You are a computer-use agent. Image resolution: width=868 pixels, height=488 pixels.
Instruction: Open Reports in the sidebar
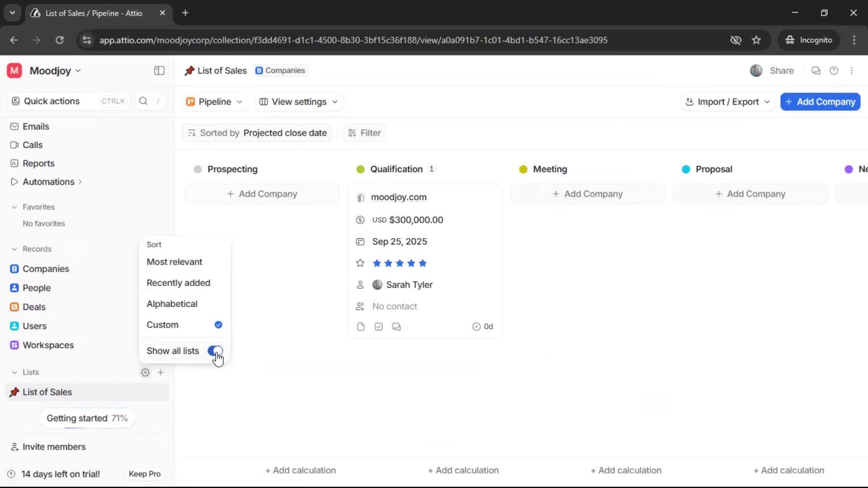[x=38, y=163]
